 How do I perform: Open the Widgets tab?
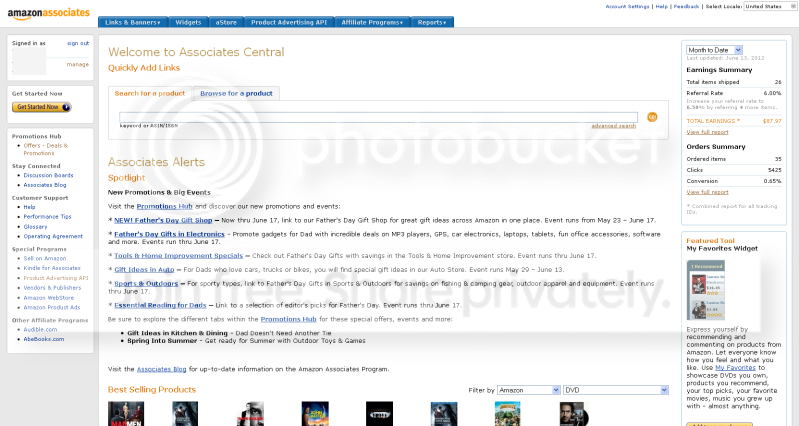[189, 22]
